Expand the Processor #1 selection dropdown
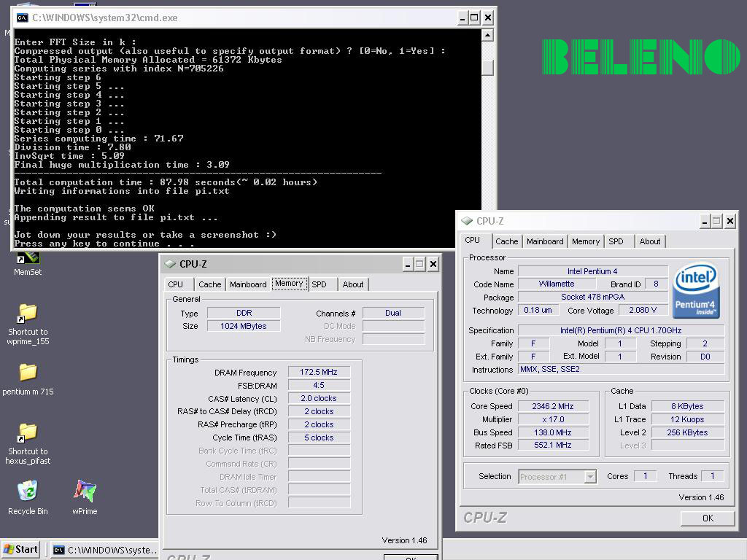 (x=590, y=476)
